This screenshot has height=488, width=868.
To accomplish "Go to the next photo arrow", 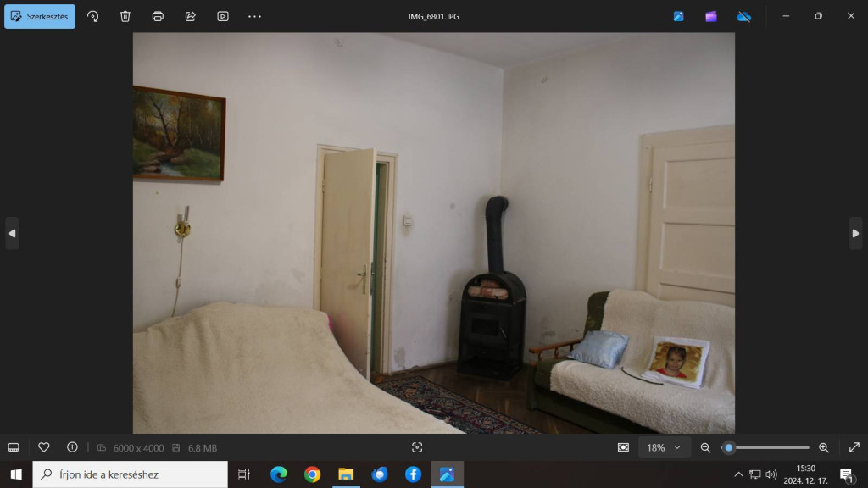I will coord(855,233).
